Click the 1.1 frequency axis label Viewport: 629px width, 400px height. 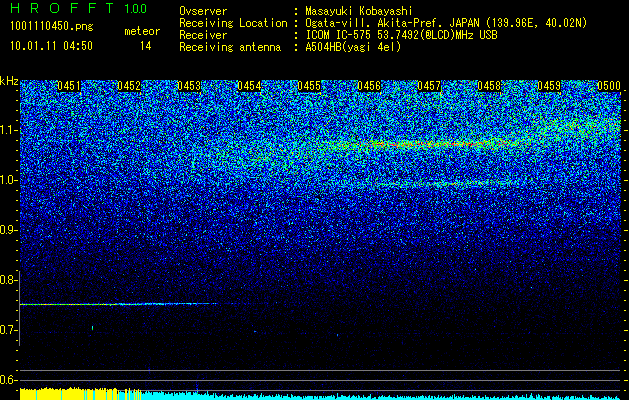click(9, 130)
